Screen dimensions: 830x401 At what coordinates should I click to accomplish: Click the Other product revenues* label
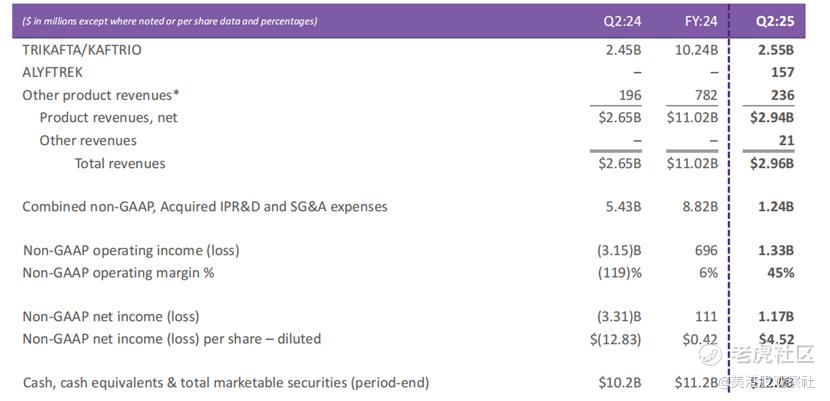[101, 95]
